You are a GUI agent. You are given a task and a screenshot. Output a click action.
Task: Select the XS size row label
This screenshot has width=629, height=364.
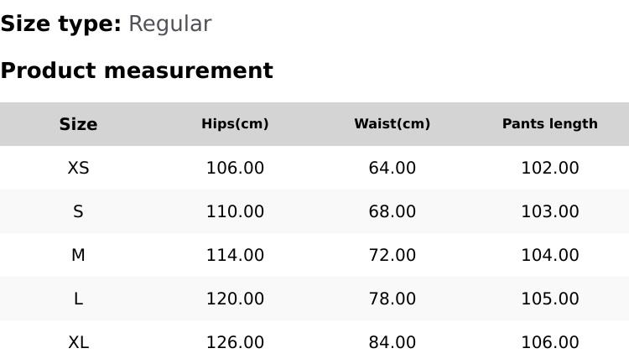[x=78, y=168]
